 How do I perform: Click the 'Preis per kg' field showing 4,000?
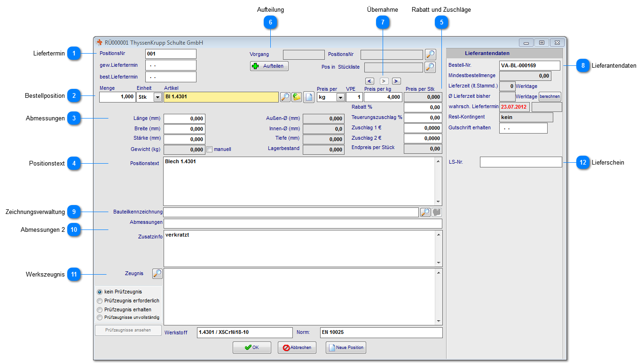[383, 97]
